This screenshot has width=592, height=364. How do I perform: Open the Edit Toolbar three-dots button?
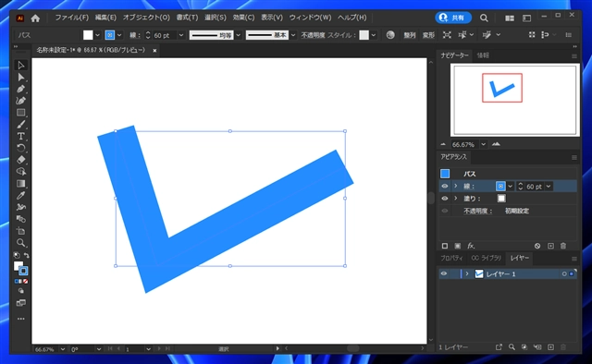click(20, 319)
